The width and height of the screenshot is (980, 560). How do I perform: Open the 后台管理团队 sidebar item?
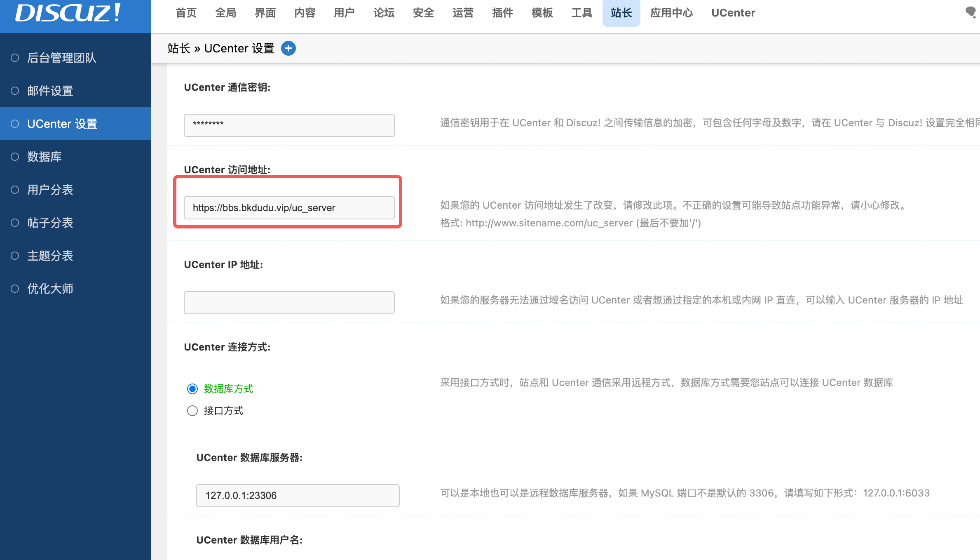(62, 58)
